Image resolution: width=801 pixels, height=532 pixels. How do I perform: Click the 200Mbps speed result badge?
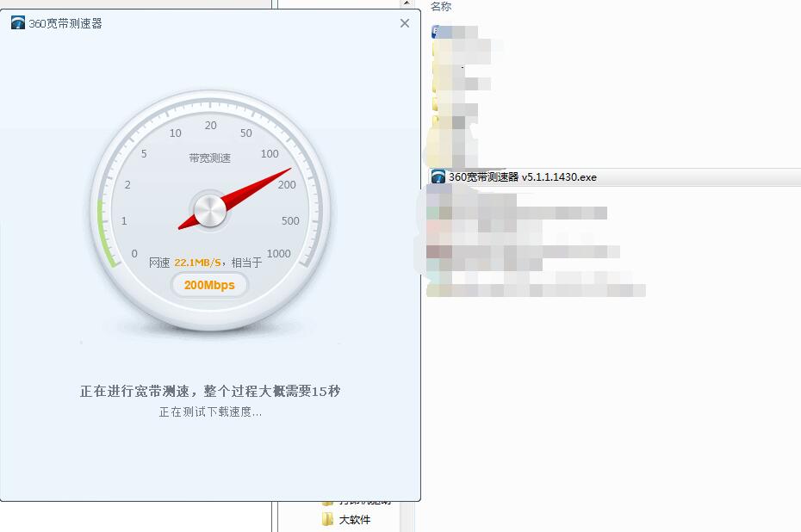tap(209, 285)
